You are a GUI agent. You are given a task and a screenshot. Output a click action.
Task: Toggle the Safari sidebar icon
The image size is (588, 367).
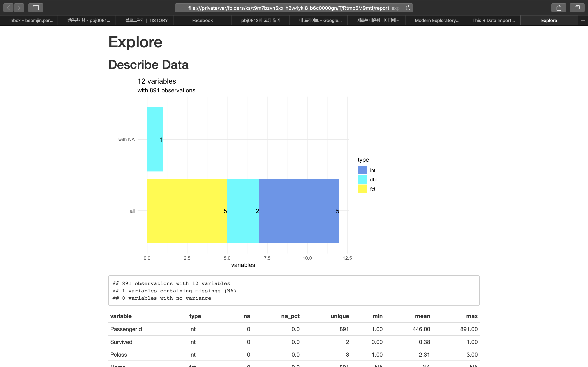[36, 8]
